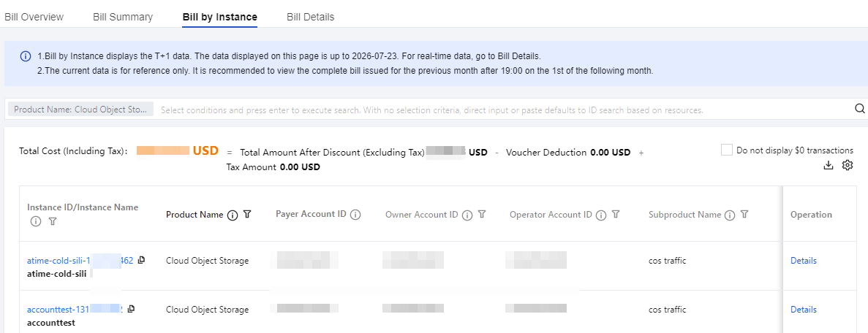The height and width of the screenshot is (333, 868).
Task: Open the Operator Account ID filter
Action: tap(616, 214)
